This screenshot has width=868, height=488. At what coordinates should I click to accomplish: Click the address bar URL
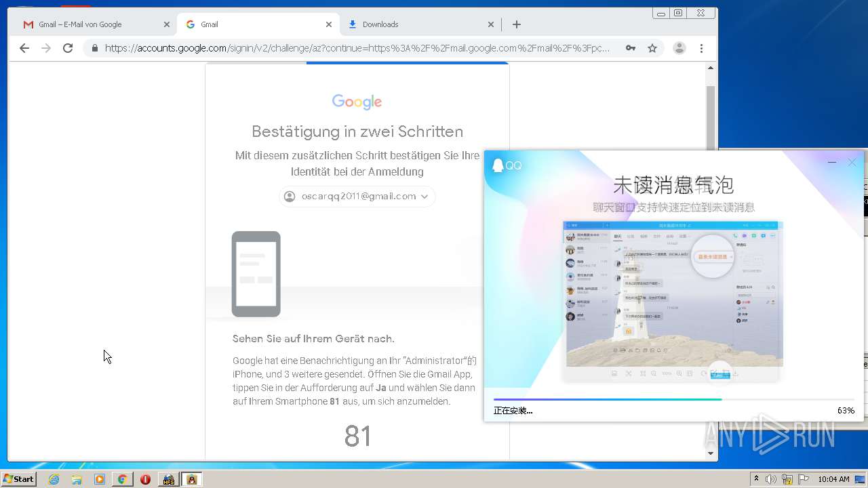[357, 48]
